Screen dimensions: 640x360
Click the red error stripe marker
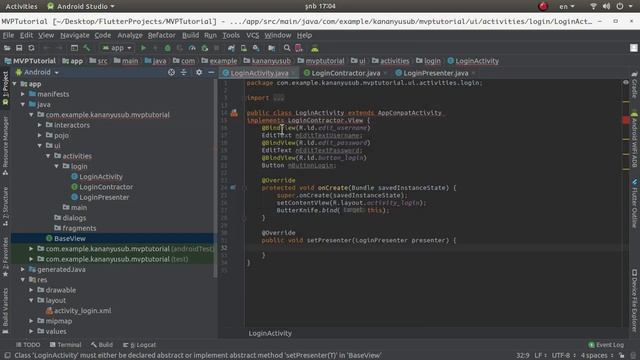(x=626, y=120)
